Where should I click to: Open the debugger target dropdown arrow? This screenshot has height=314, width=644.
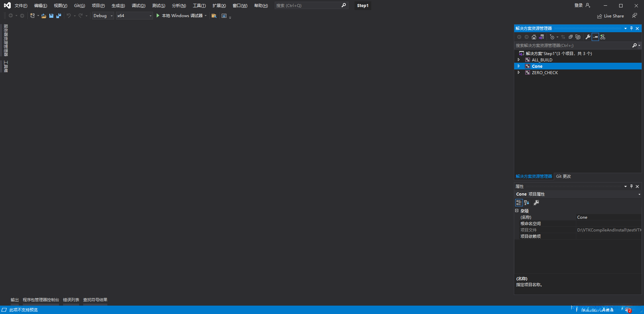coord(206,16)
